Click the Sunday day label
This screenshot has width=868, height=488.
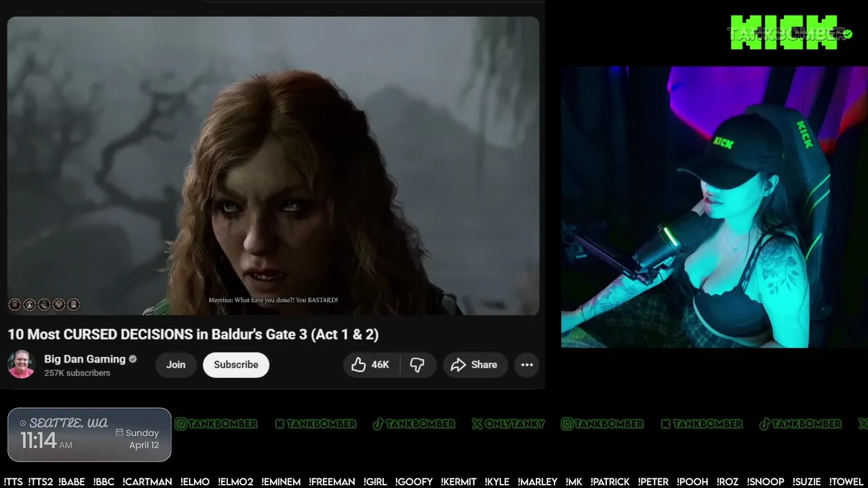pyautogui.click(x=142, y=433)
